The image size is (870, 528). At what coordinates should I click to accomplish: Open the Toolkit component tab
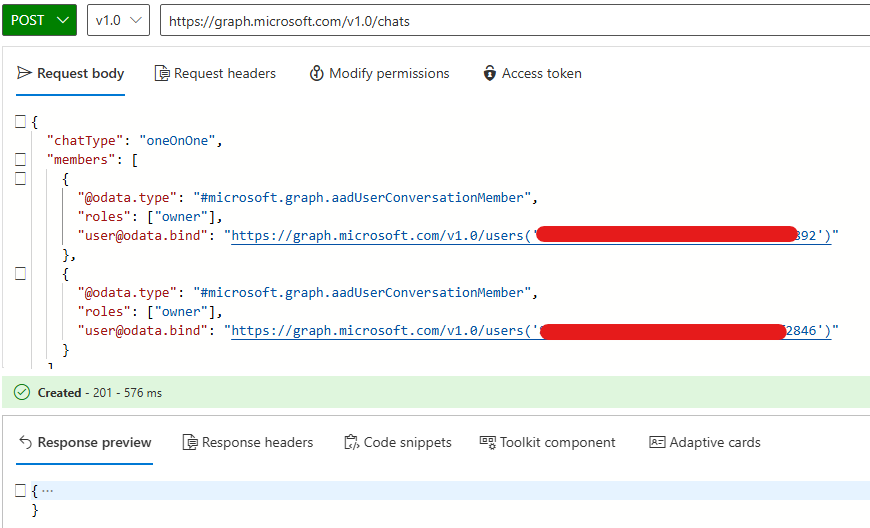click(548, 443)
